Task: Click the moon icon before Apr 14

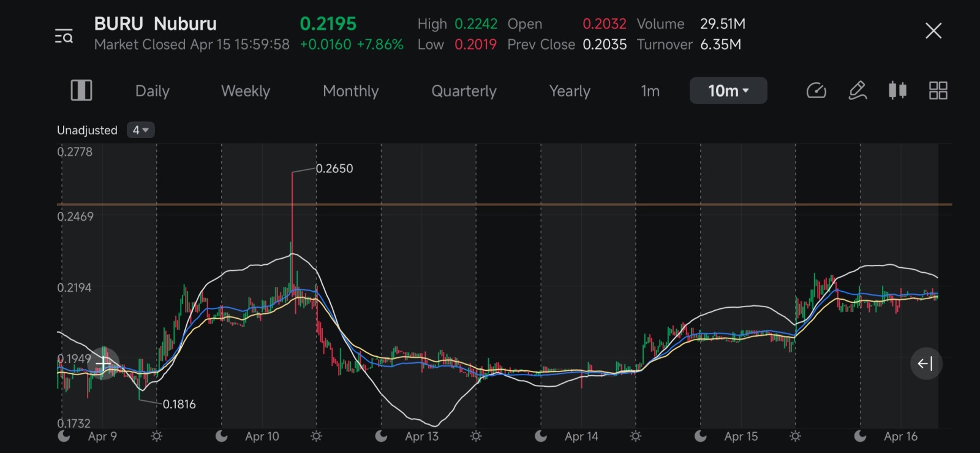Action: pyautogui.click(x=541, y=436)
